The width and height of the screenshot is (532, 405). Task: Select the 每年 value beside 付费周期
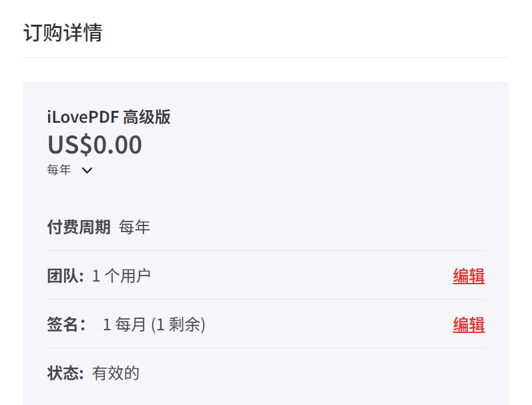[134, 227]
